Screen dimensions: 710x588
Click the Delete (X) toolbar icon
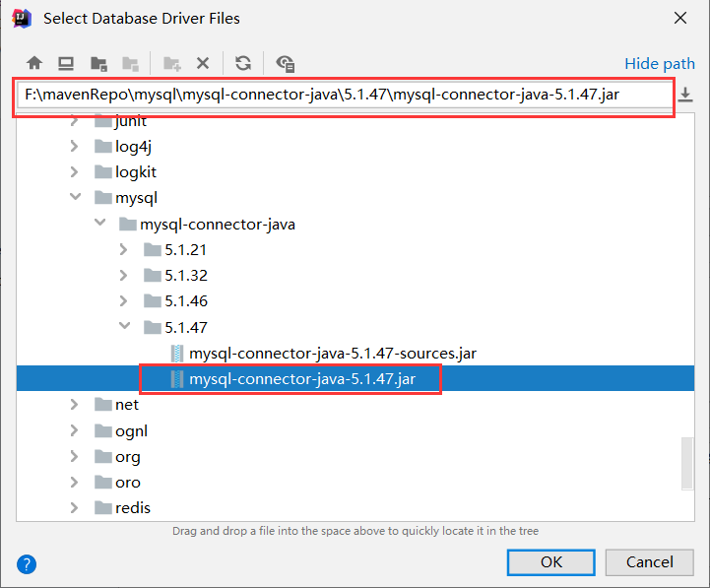(203, 63)
